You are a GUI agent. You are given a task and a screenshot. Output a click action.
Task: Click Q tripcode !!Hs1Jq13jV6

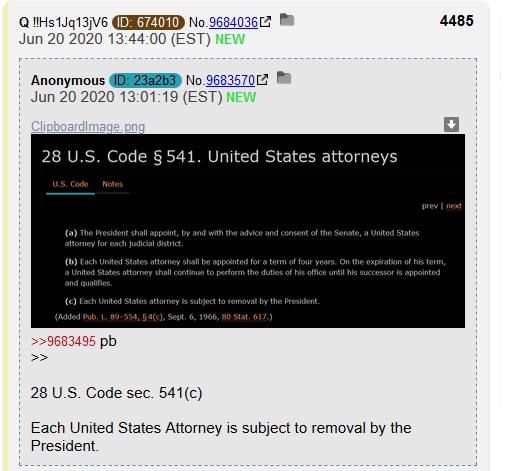(70, 22)
